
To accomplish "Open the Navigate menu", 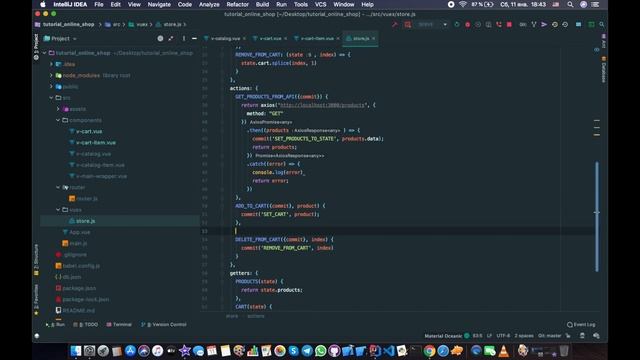I will pyautogui.click(x=159, y=4).
